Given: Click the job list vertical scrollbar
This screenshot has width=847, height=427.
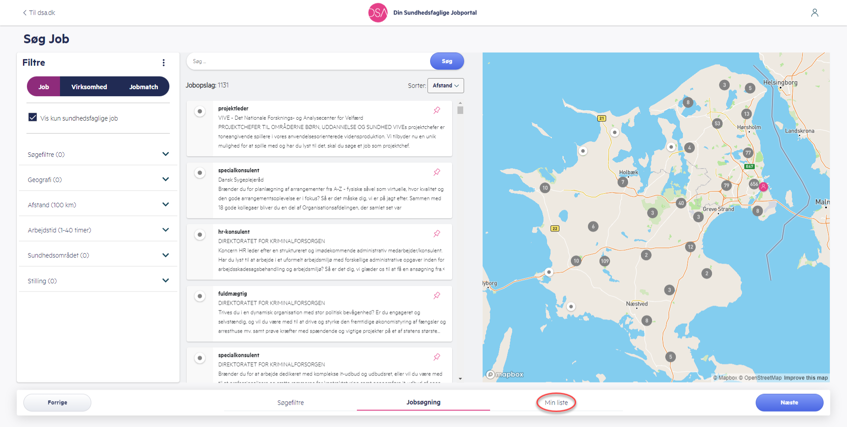Looking at the screenshot, I should [x=460, y=240].
